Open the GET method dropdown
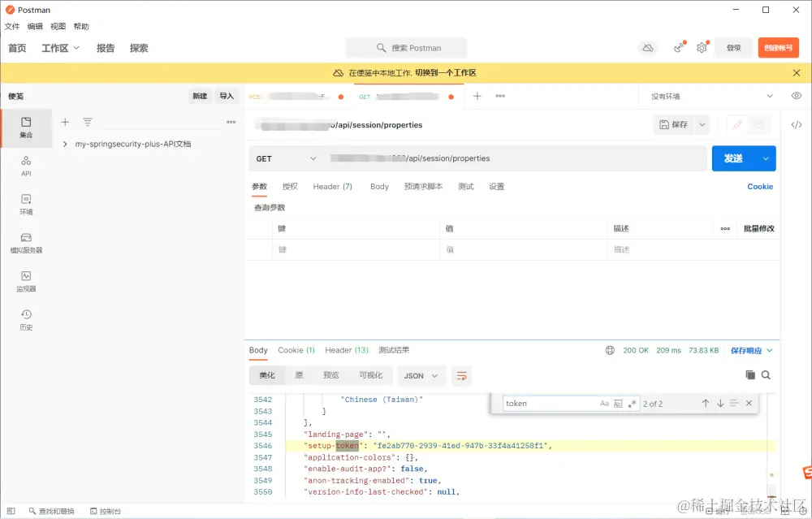Image resolution: width=812 pixels, height=519 pixels. click(286, 158)
